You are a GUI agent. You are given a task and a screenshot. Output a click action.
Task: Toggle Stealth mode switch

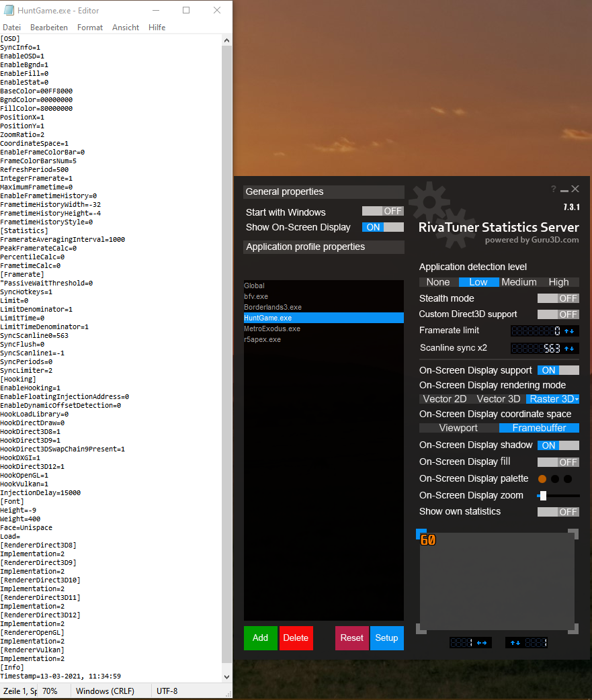(x=558, y=298)
